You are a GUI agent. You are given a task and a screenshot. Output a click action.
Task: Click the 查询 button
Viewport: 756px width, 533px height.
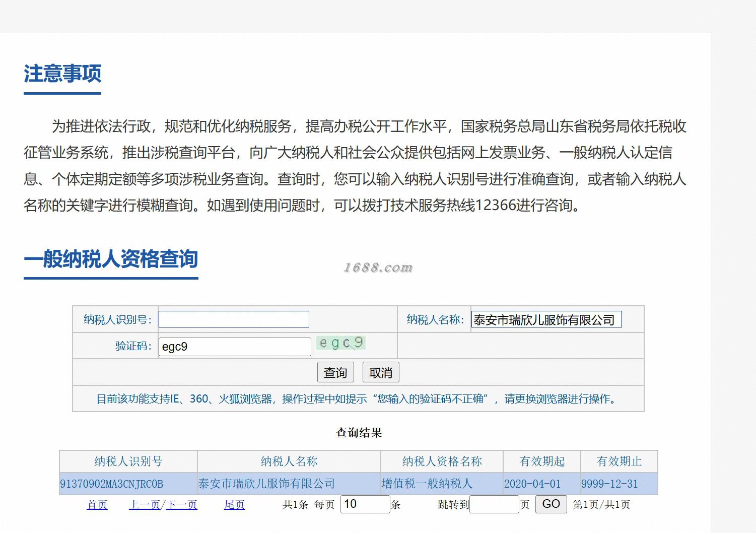(335, 372)
